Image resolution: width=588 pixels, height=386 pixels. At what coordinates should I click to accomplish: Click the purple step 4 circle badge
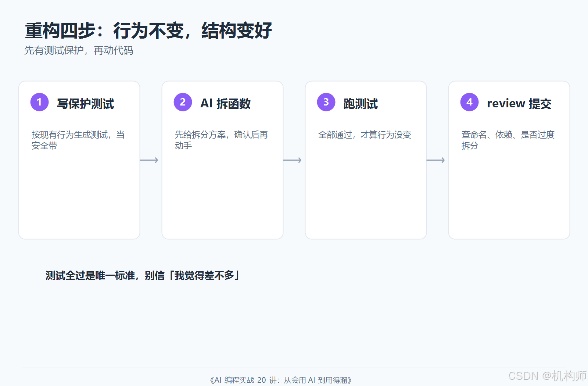pyautogui.click(x=469, y=102)
